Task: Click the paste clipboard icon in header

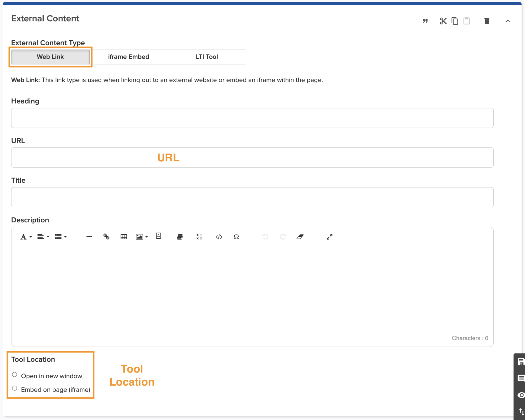Action: click(x=466, y=21)
